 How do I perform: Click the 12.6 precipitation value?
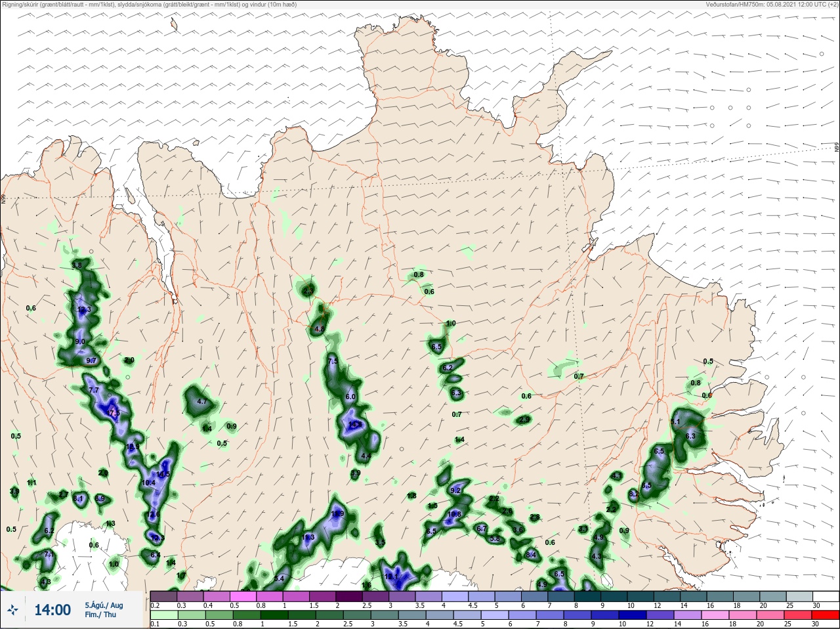154,515
